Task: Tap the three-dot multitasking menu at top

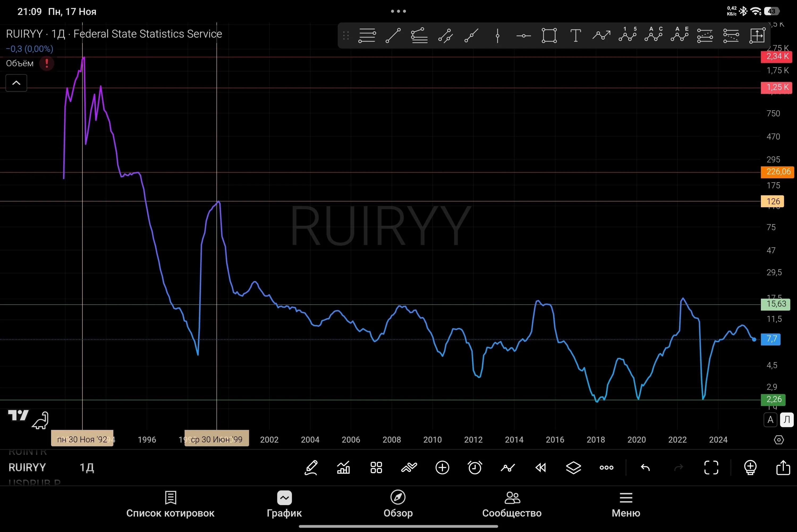Action: pos(398,11)
